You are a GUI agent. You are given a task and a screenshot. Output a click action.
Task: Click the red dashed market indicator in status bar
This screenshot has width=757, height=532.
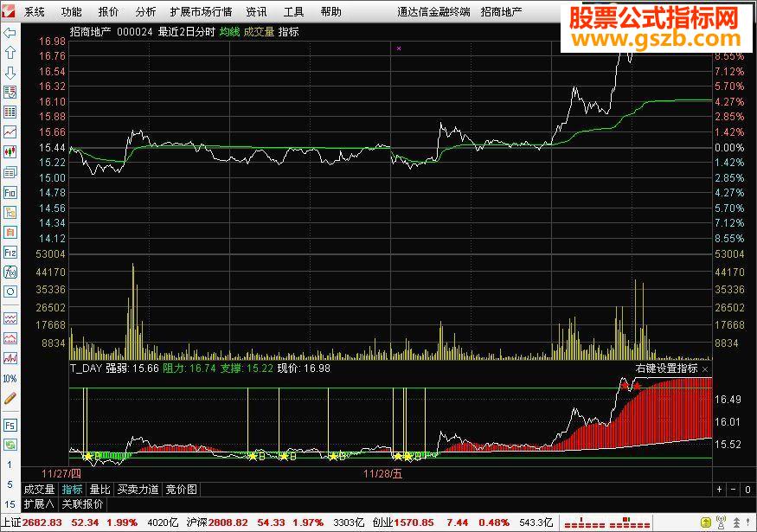point(606,522)
